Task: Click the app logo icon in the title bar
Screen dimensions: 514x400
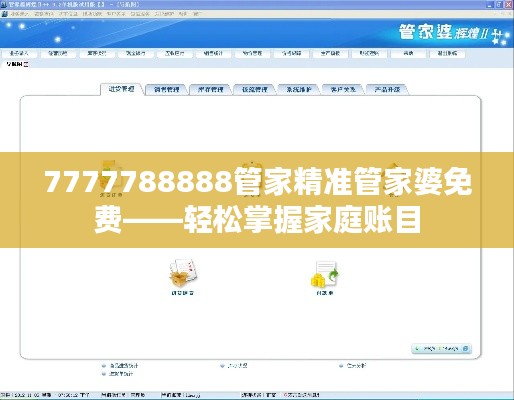Action: point(4,5)
